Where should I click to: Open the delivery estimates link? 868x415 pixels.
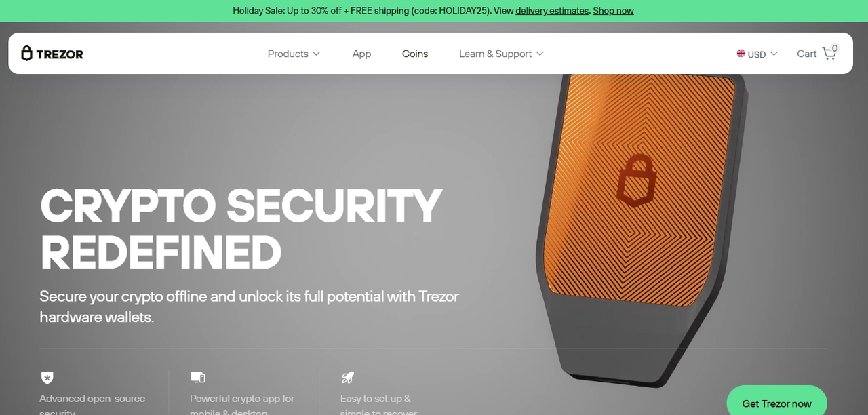click(552, 11)
